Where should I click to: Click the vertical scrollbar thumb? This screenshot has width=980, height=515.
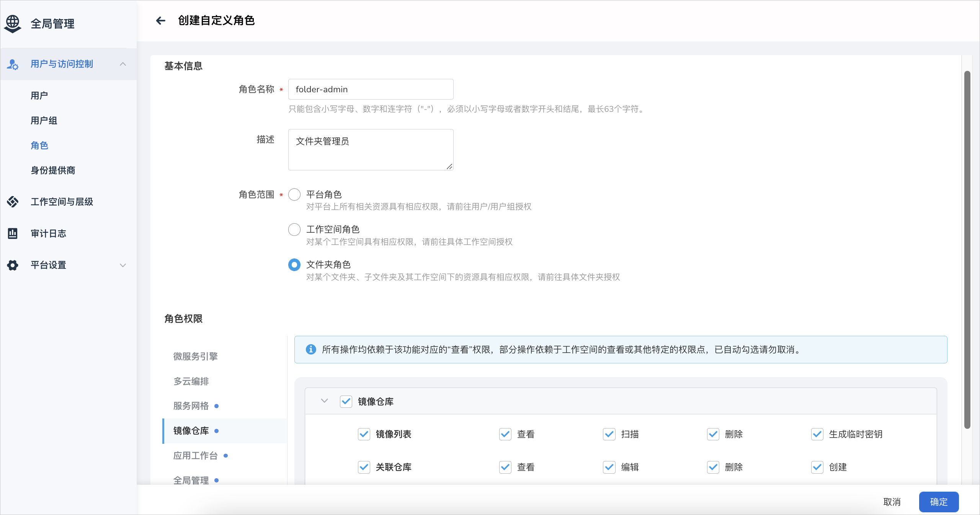click(x=967, y=250)
